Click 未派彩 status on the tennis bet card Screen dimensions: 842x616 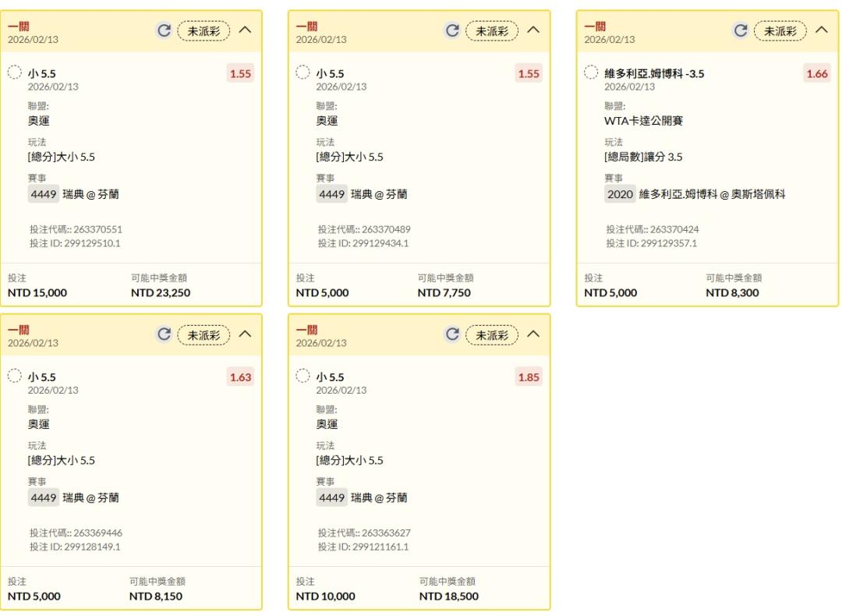[780, 30]
